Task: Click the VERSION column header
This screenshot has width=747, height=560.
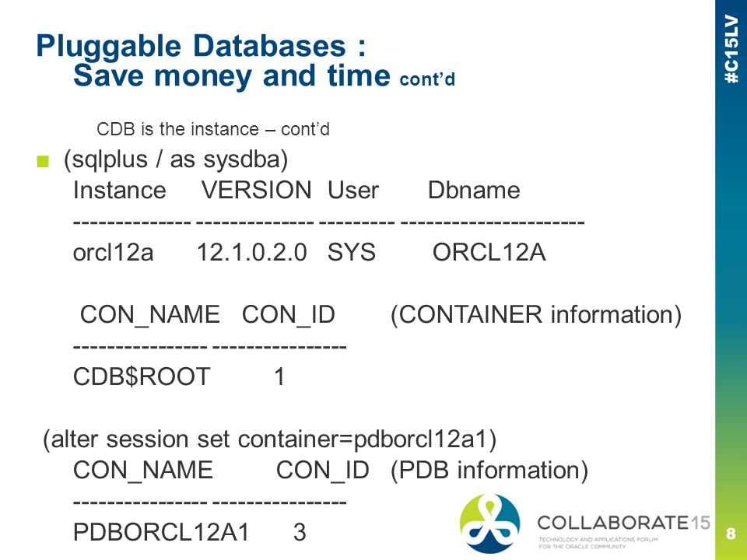Action: (256, 191)
